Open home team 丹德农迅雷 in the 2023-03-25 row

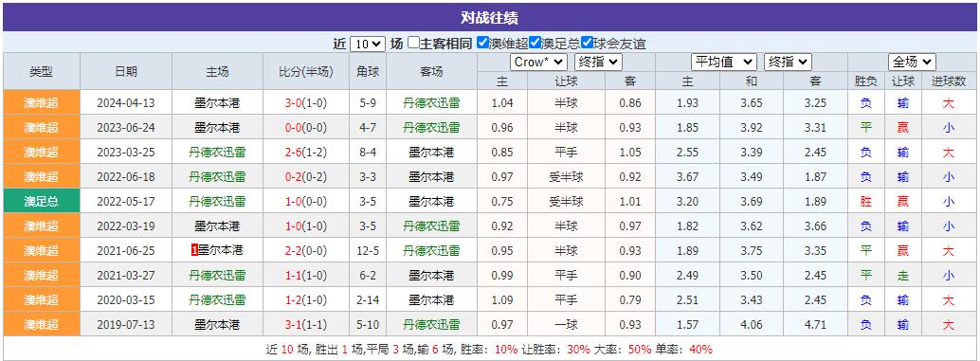[x=217, y=153]
